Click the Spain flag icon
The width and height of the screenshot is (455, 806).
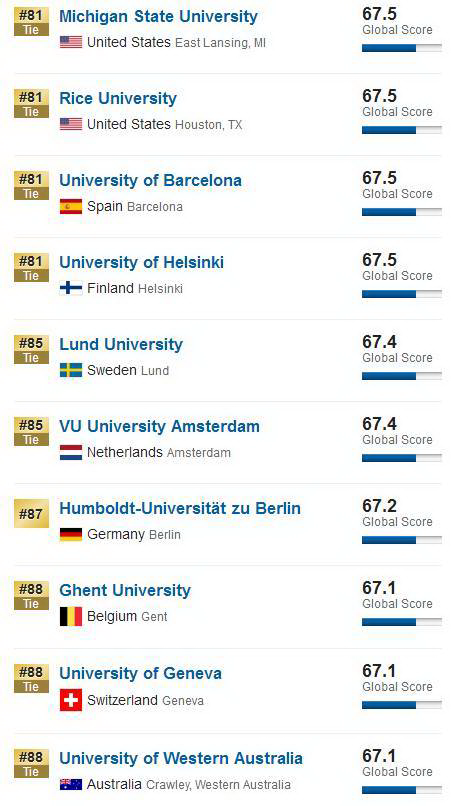tap(71, 206)
